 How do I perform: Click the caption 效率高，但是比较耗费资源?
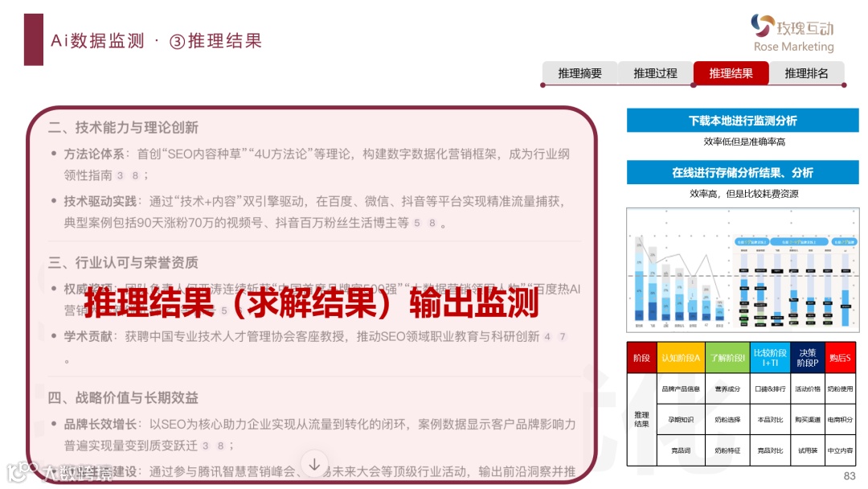click(744, 194)
